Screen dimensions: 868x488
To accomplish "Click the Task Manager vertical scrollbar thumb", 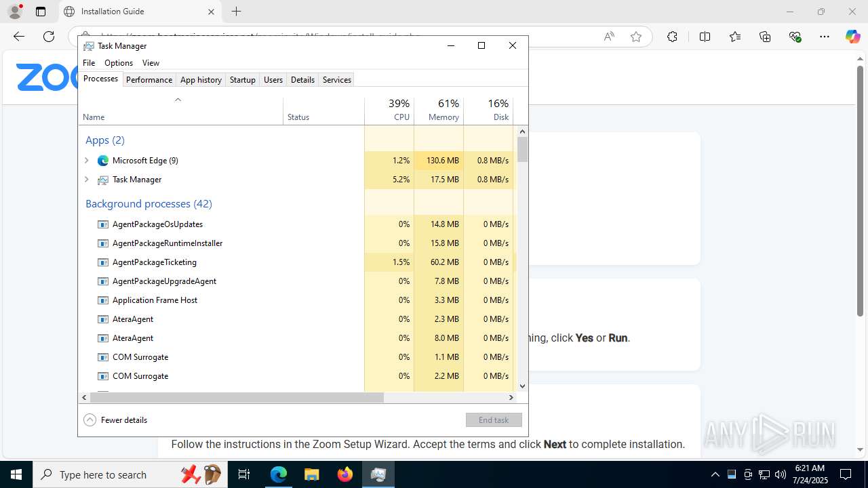I will click(522, 149).
